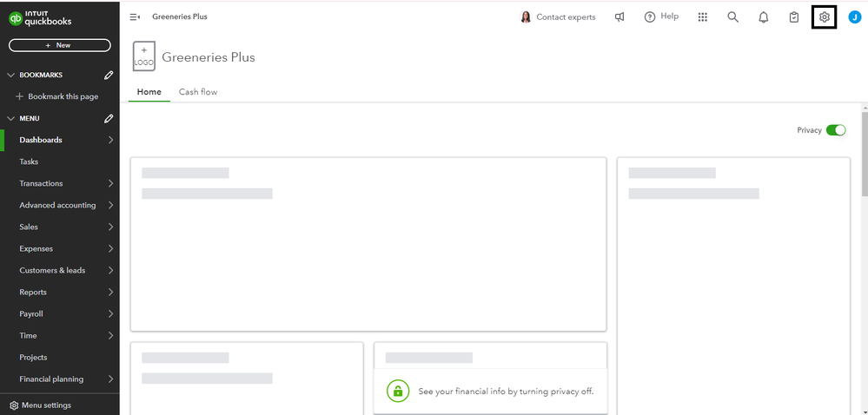This screenshot has width=868, height=415.
Task: Collapse the MENU section
Action: pos(11,118)
